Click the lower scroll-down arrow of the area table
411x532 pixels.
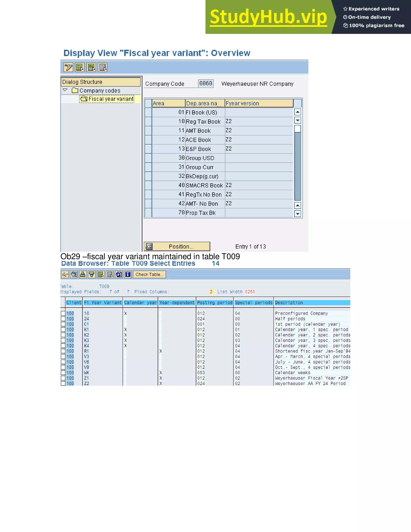298,214
